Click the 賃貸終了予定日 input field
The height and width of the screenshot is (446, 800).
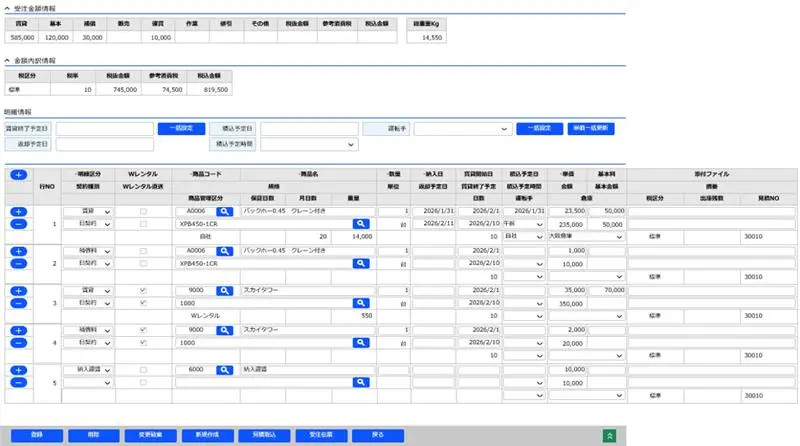[x=103, y=129]
